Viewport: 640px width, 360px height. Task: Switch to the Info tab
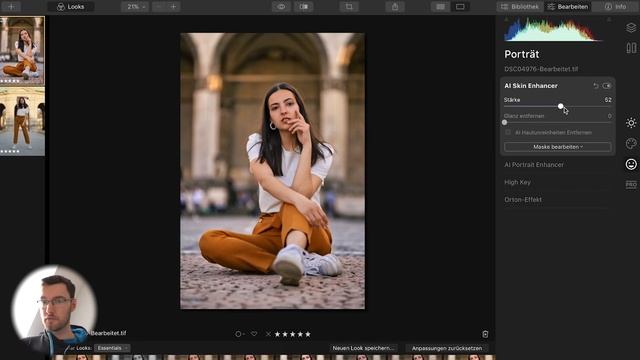pyautogui.click(x=616, y=7)
